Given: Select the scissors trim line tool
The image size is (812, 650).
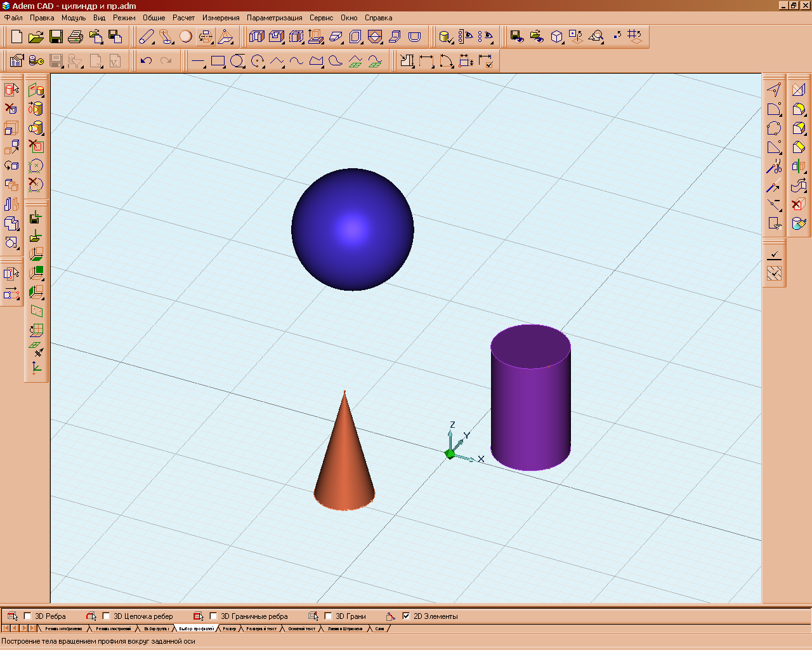Looking at the screenshot, I should click(774, 167).
